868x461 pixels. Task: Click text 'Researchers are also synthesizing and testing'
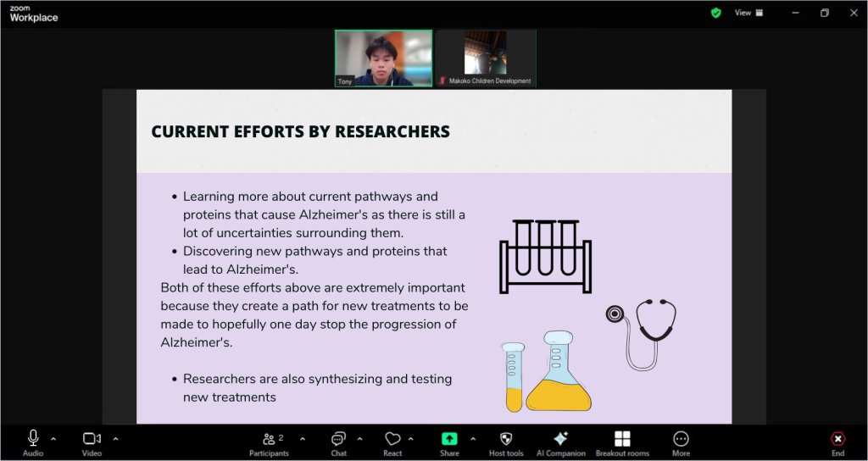[x=317, y=379]
